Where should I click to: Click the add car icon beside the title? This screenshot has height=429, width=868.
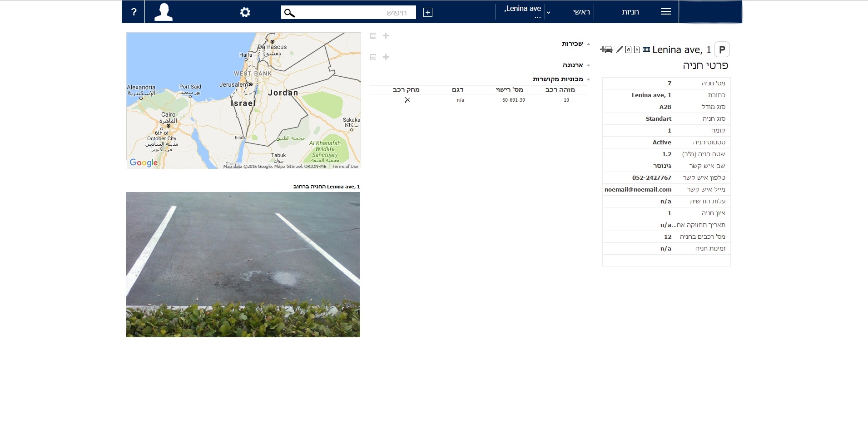tap(606, 49)
